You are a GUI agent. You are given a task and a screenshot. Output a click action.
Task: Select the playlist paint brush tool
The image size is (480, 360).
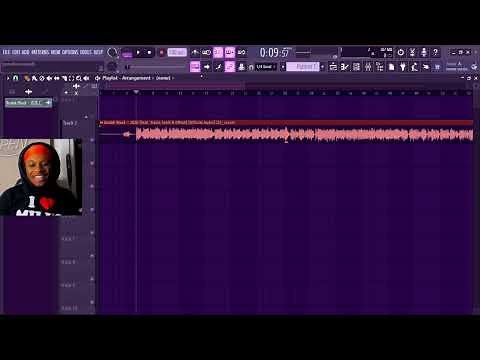[34, 78]
